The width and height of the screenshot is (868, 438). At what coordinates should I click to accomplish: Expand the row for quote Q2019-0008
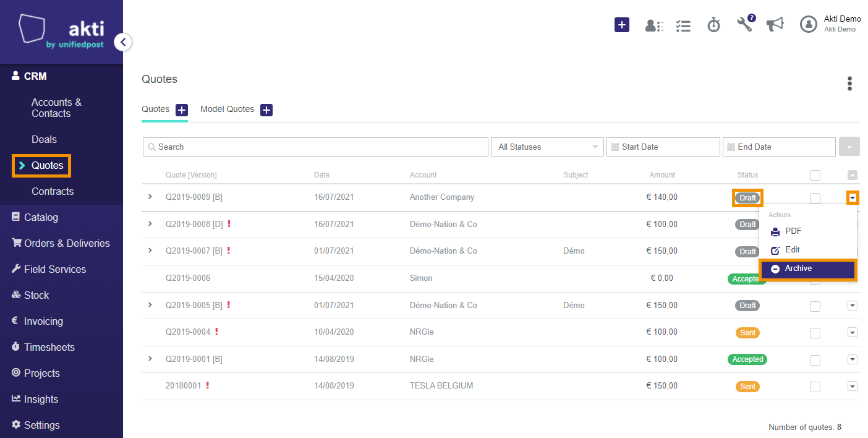tap(150, 224)
